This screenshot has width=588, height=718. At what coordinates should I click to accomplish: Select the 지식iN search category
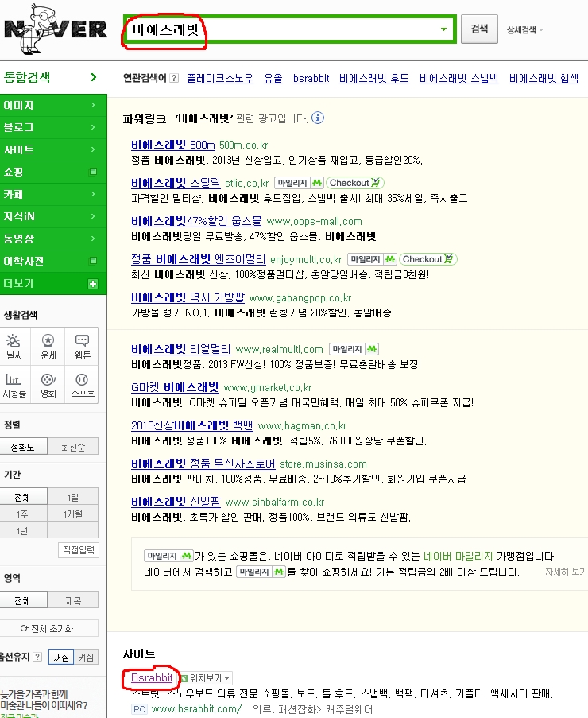(x=53, y=216)
